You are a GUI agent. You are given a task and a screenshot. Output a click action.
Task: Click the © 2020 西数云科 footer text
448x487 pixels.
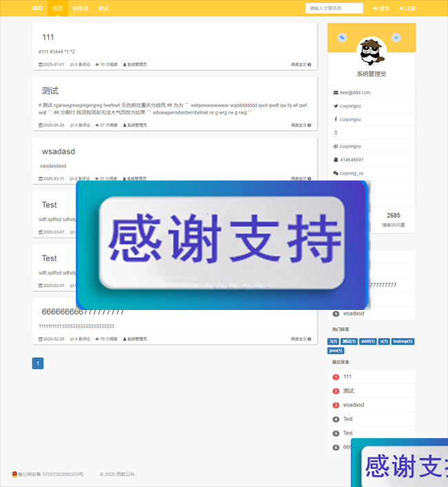(x=118, y=475)
